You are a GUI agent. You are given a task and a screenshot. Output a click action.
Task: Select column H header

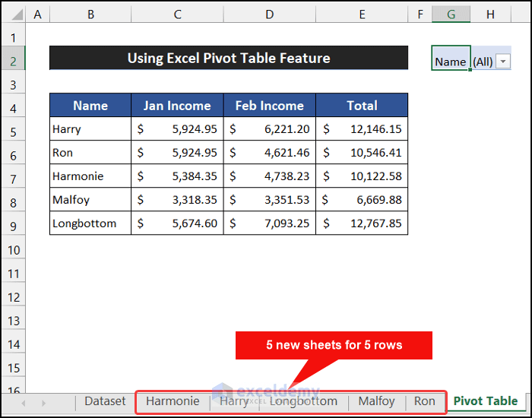click(490, 14)
